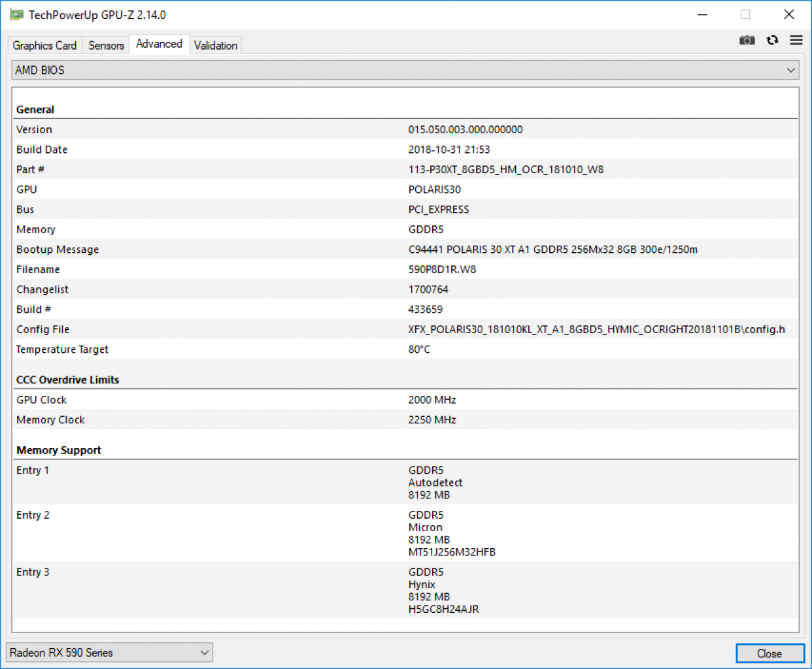This screenshot has height=669, width=812.
Task: Minimize the GPU-Z window
Action: point(702,14)
